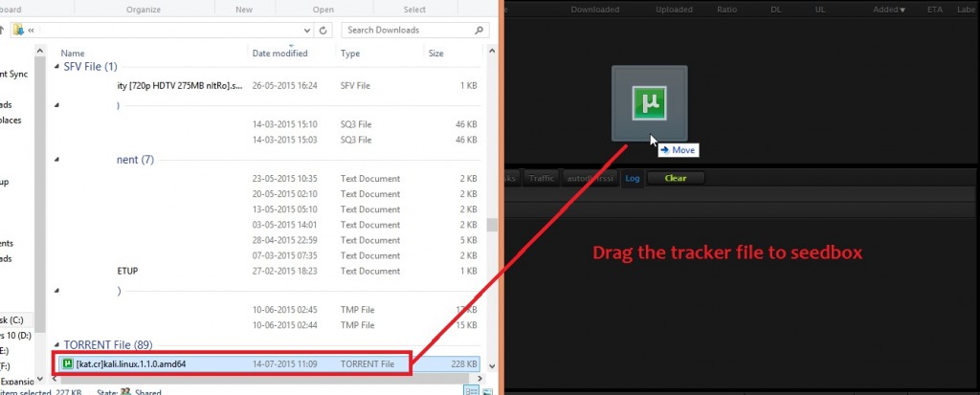Sort files by Name column header

click(73, 54)
